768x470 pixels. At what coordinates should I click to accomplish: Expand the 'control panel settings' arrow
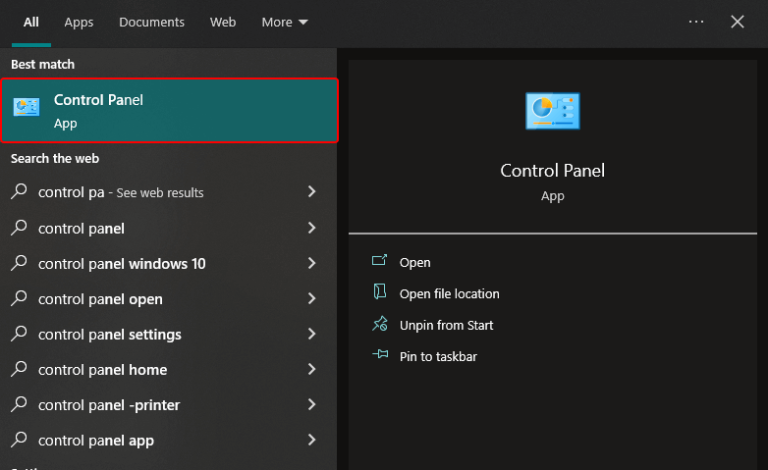(312, 334)
